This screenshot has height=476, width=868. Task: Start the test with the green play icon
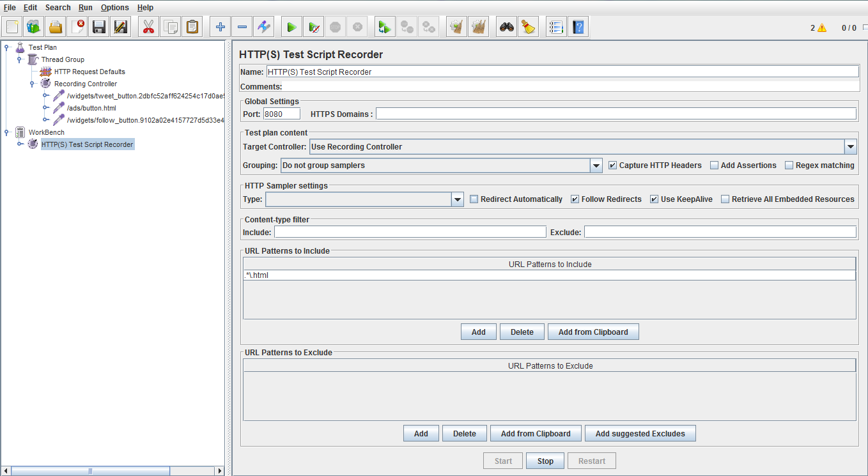[x=291, y=26]
